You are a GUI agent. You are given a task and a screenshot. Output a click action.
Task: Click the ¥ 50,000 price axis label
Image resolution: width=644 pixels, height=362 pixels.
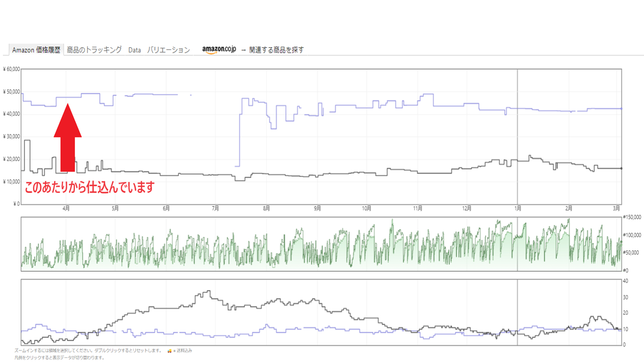click(x=11, y=92)
